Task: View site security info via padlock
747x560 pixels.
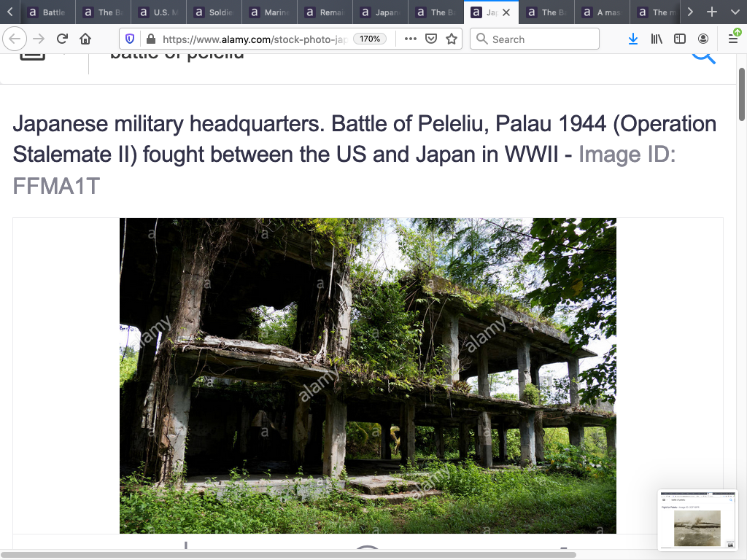Action: pyautogui.click(x=150, y=39)
